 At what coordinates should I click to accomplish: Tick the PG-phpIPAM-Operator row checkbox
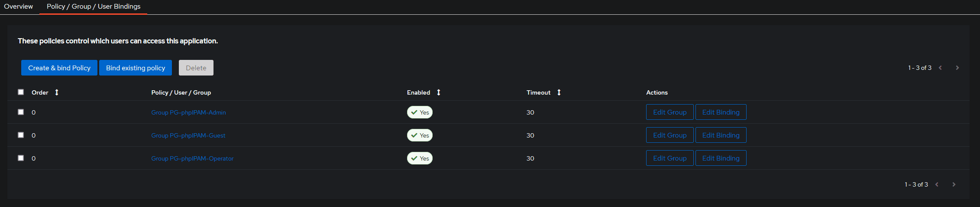(21, 158)
